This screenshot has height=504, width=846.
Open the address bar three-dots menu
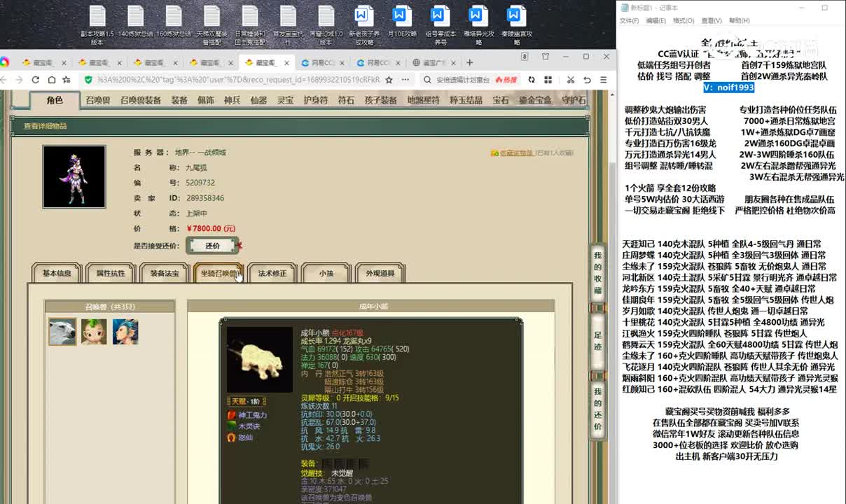pos(405,80)
